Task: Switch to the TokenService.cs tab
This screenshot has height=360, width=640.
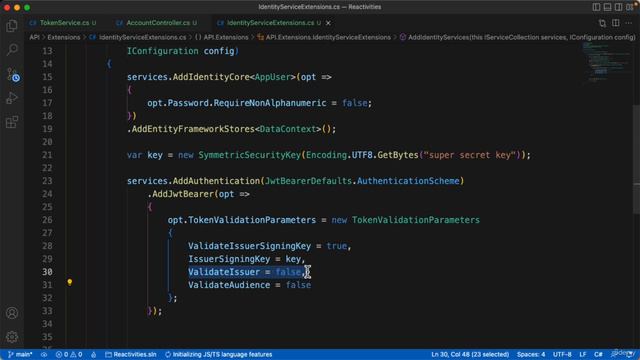Action: pyautogui.click(x=63, y=23)
